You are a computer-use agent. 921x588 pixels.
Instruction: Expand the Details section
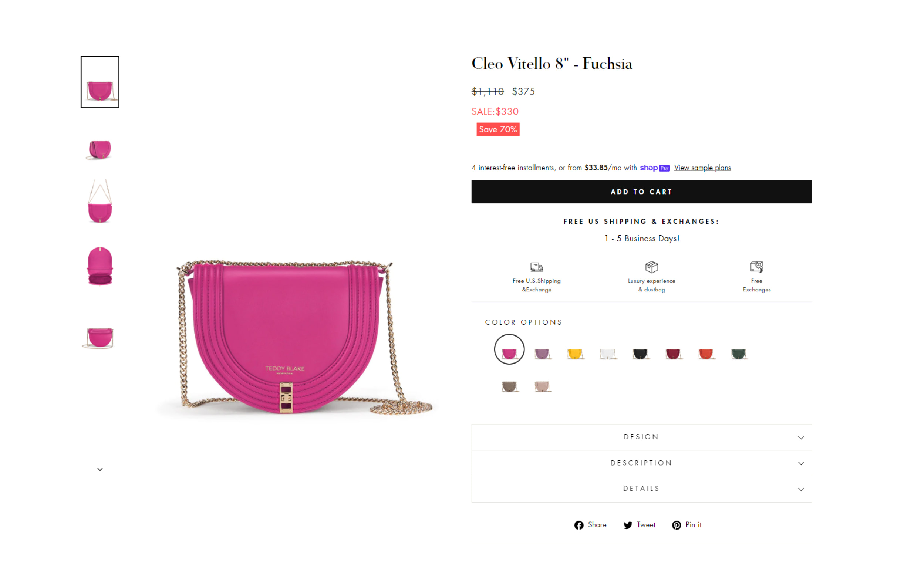[x=641, y=489]
